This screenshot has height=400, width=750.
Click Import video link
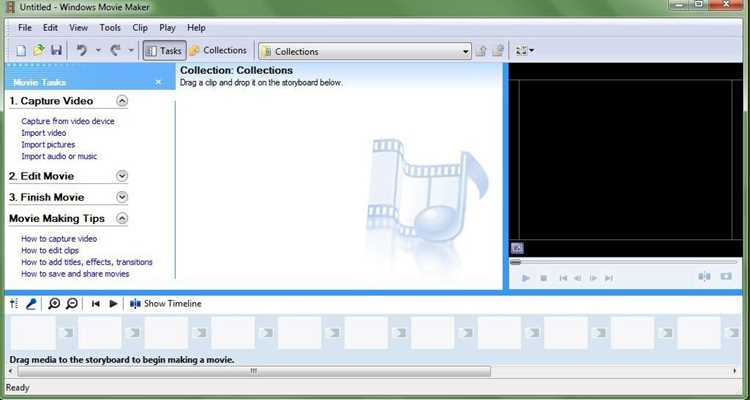coord(44,133)
